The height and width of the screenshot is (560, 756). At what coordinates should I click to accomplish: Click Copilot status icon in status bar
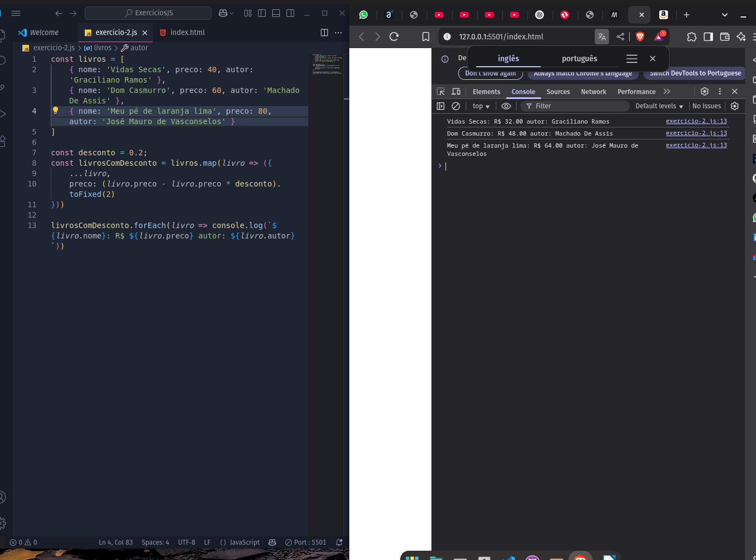pyautogui.click(x=272, y=542)
